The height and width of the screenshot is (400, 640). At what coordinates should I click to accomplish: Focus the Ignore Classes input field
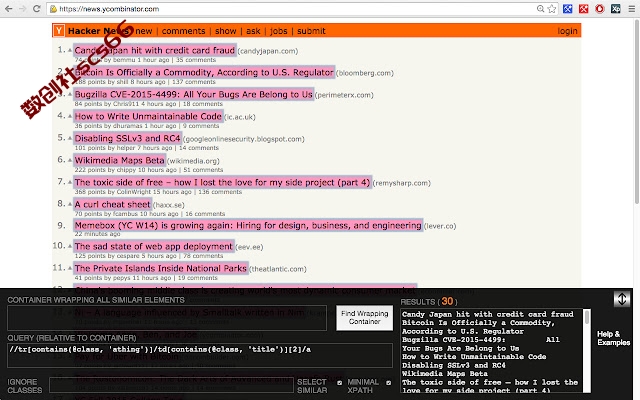point(171,385)
